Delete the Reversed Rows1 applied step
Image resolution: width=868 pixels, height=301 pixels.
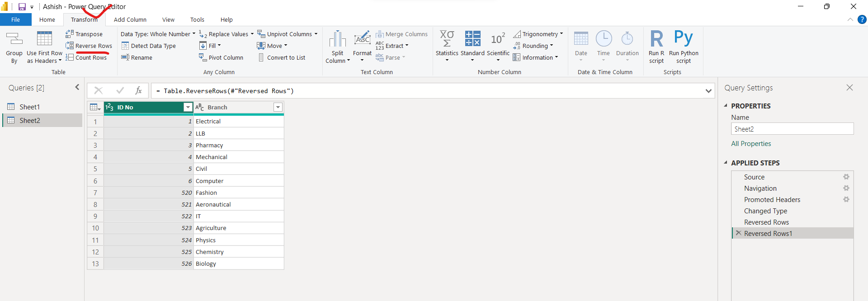(x=738, y=233)
